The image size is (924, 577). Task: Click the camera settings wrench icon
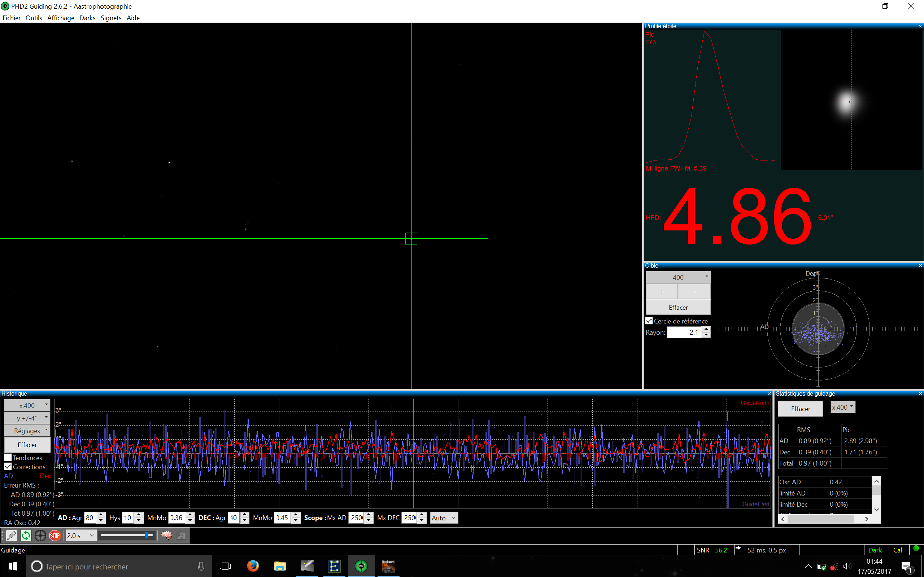(181, 536)
